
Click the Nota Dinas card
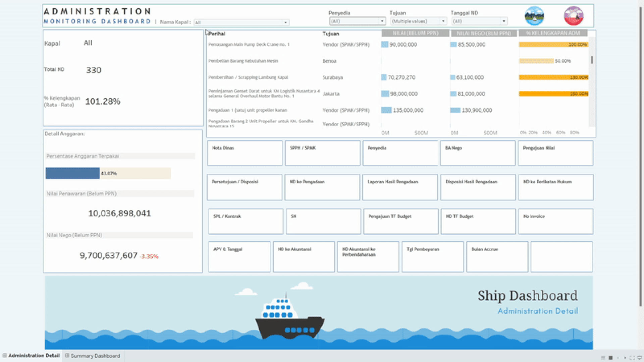click(x=245, y=153)
